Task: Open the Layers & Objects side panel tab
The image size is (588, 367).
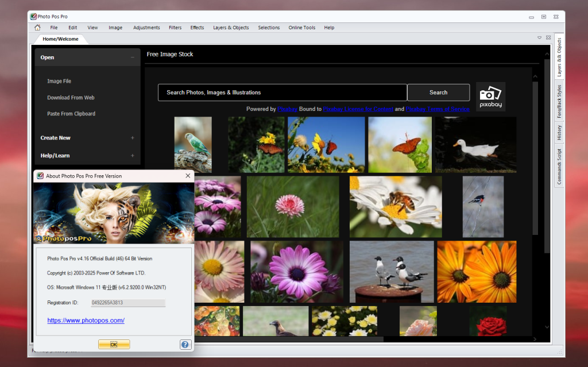Action: [559, 57]
